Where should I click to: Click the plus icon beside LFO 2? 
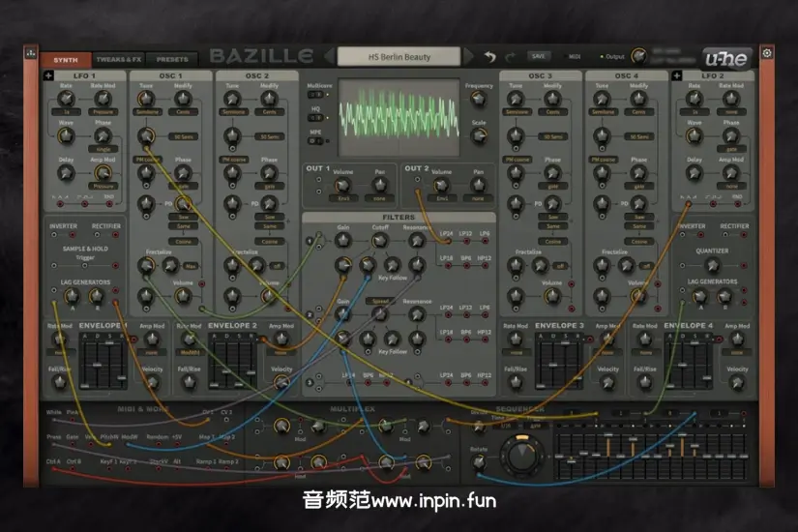pyautogui.click(x=677, y=75)
